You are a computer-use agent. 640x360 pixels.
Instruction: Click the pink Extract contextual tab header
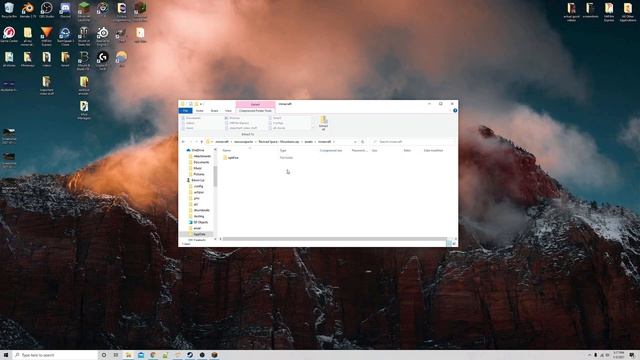click(256, 104)
